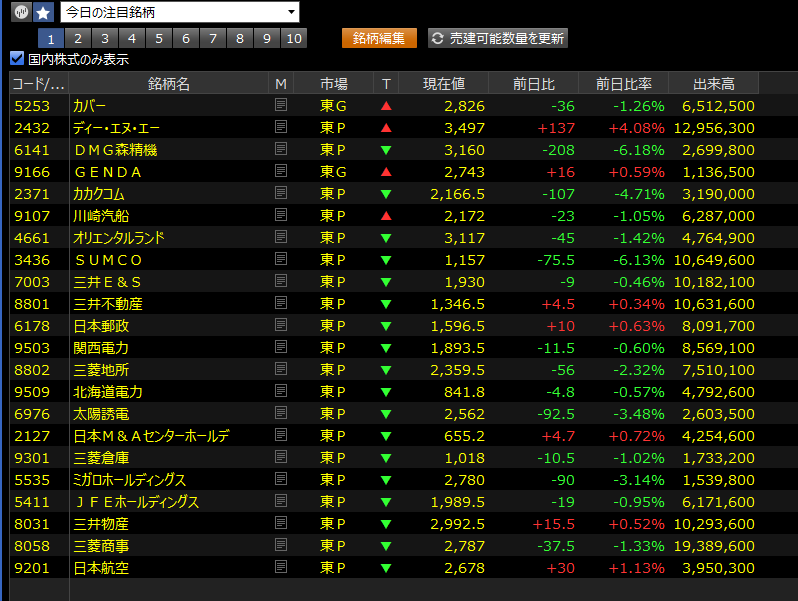Switch to list tab 3
The width and height of the screenshot is (798, 601).
tap(105, 38)
